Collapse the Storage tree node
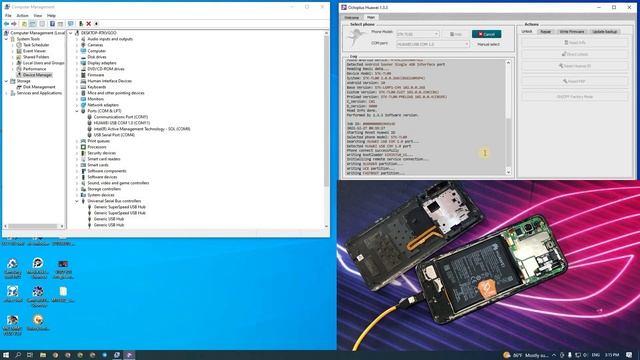 [7, 81]
